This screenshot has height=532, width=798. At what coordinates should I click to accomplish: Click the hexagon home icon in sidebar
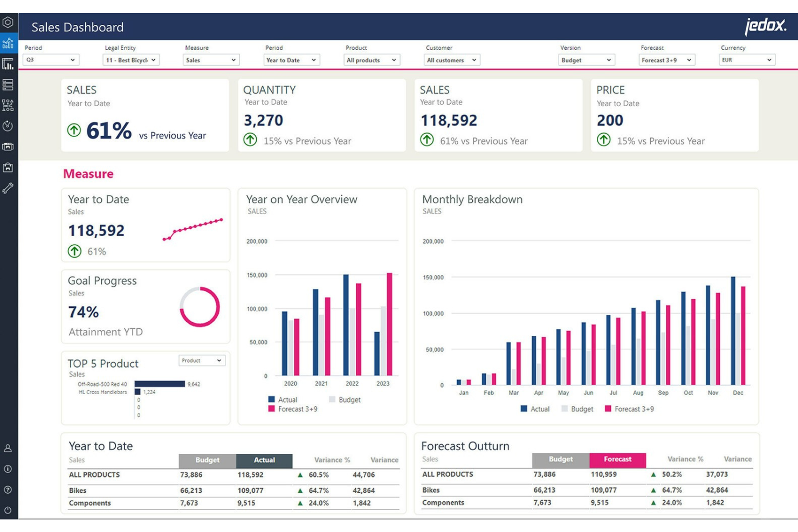click(x=8, y=23)
